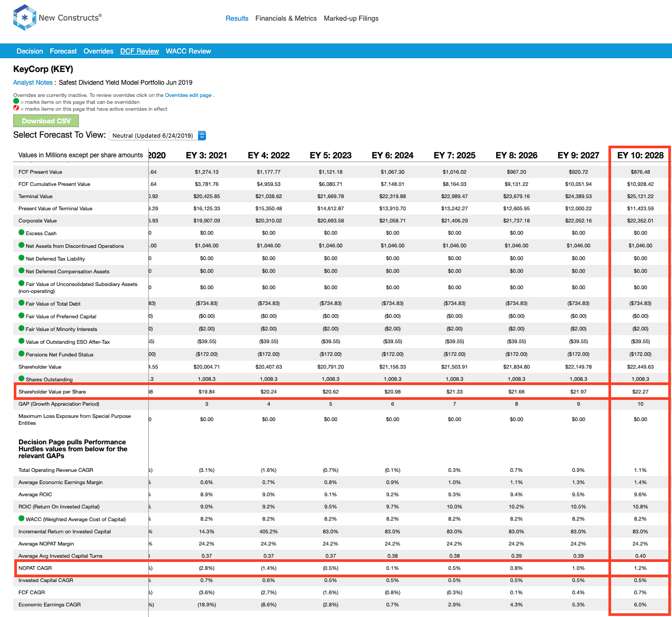Click the Average ROIC row label

coord(35,494)
